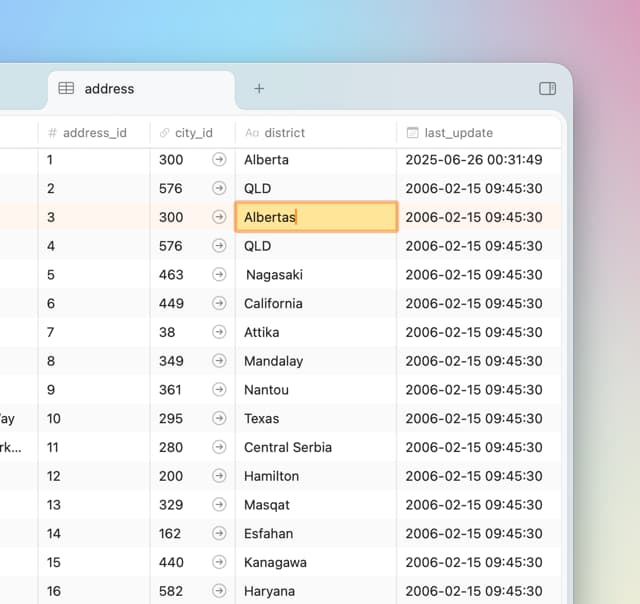Open linked city 162 arrow in row 14
This screenshot has width=640, height=604.
point(219,533)
